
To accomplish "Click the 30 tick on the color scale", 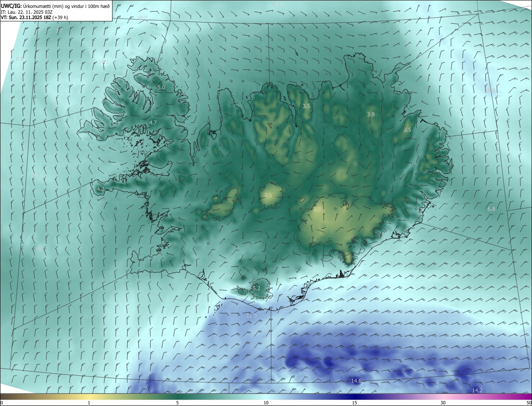I will pyautogui.click(x=443, y=403).
